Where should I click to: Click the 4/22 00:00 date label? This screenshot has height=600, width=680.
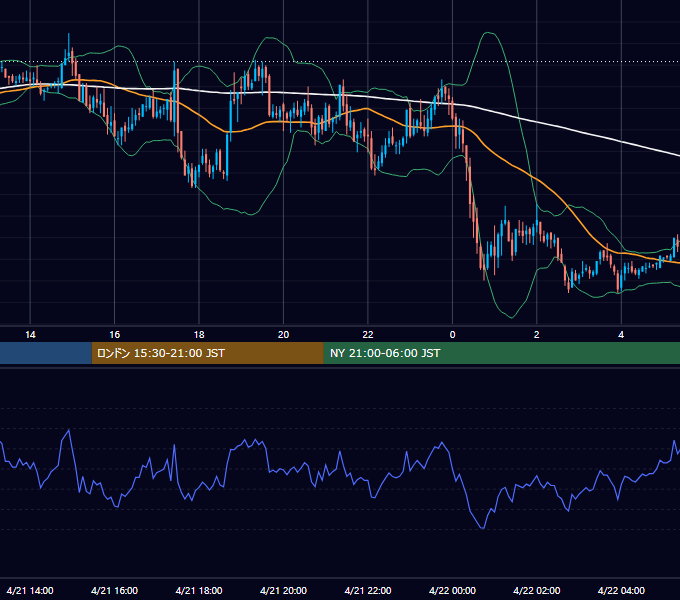click(x=452, y=590)
